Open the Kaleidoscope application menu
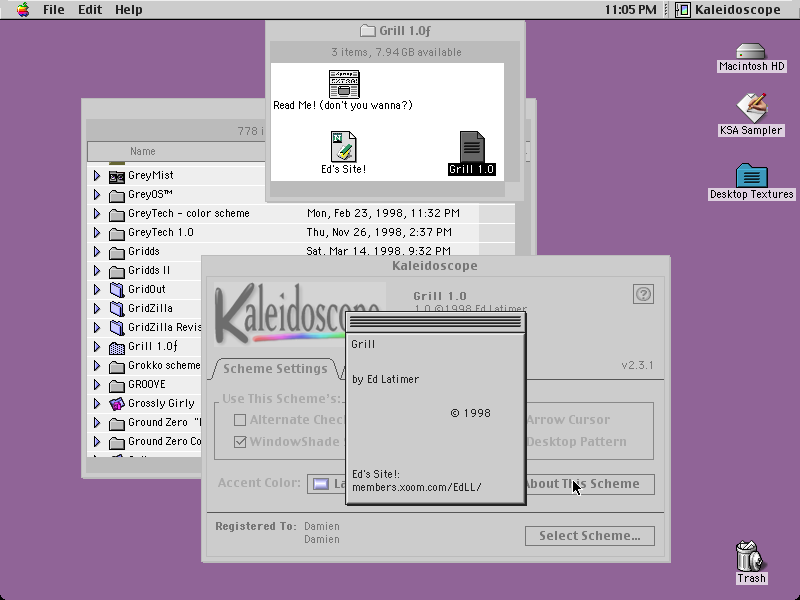 click(x=729, y=9)
